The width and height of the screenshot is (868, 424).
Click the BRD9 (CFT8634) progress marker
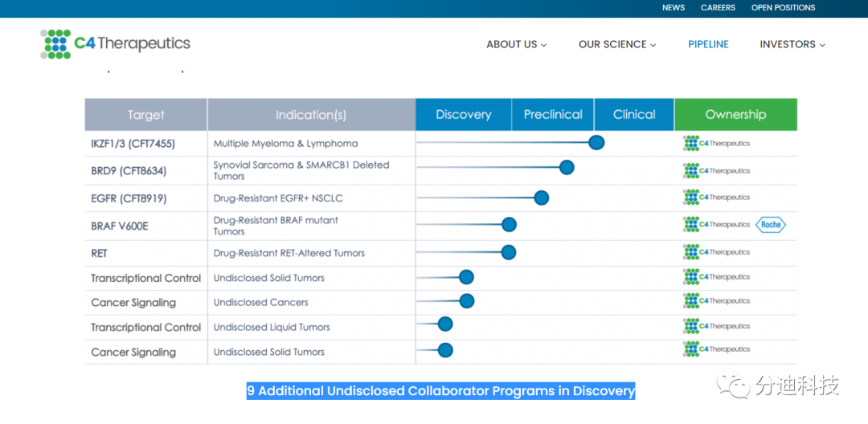tap(567, 168)
